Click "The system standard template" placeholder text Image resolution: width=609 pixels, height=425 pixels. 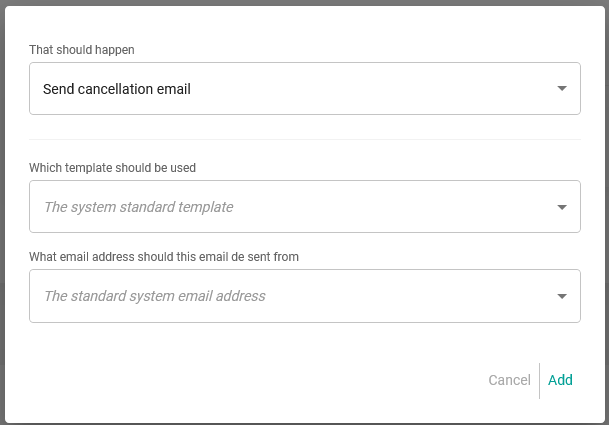tap(139, 207)
